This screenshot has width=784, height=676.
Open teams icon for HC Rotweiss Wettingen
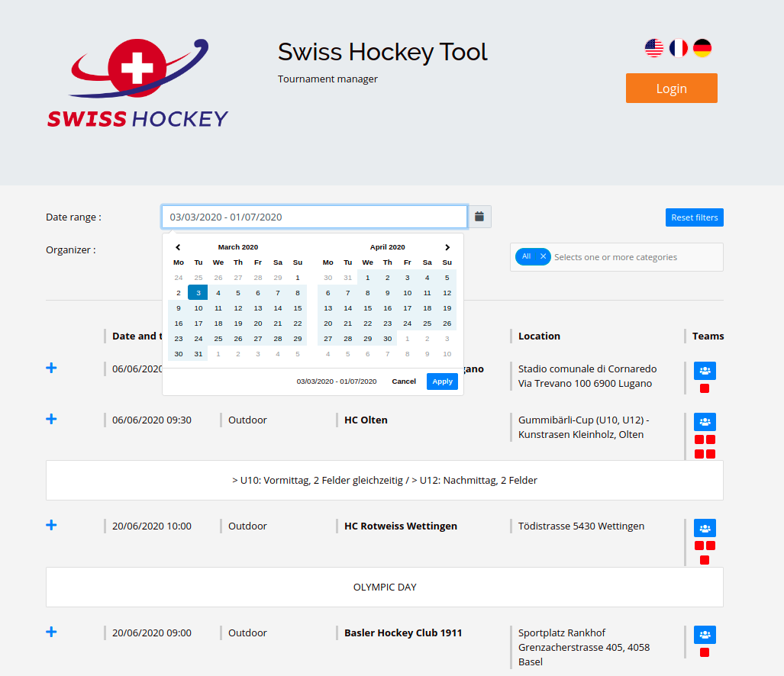click(x=705, y=528)
